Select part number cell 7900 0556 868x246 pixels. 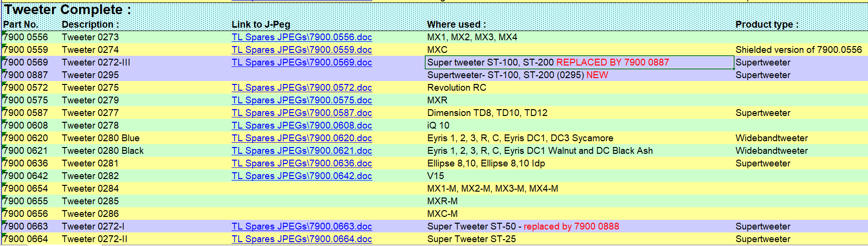click(26, 37)
